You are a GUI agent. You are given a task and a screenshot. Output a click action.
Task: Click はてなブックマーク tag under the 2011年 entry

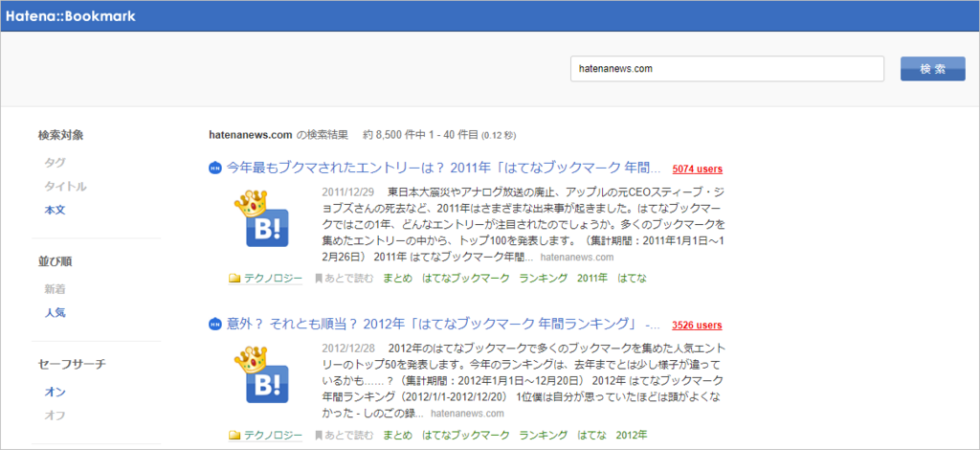coord(466,279)
